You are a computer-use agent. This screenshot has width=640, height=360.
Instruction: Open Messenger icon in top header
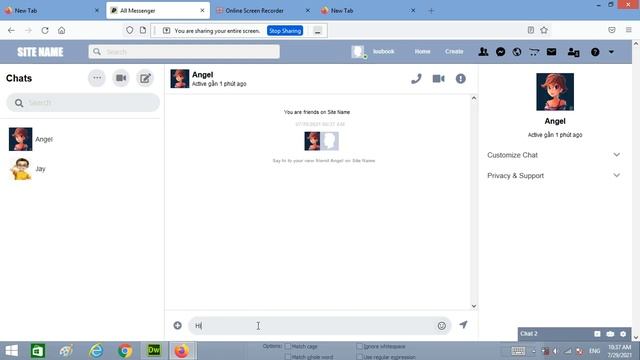point(500,52)
